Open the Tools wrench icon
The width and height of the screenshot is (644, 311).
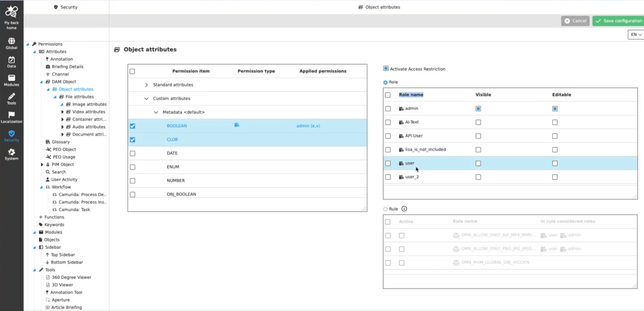(x=12, y=97)
